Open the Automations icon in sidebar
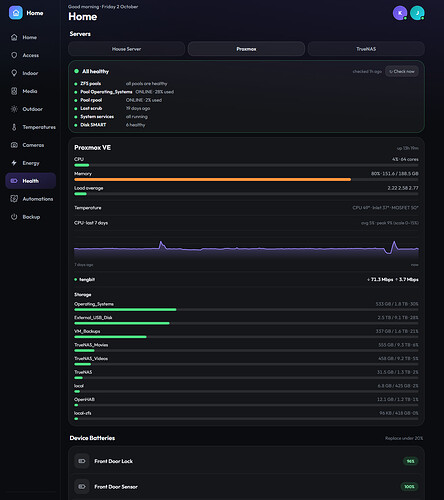The height and width of the screenshot is (500, 444). coord(14,199)
